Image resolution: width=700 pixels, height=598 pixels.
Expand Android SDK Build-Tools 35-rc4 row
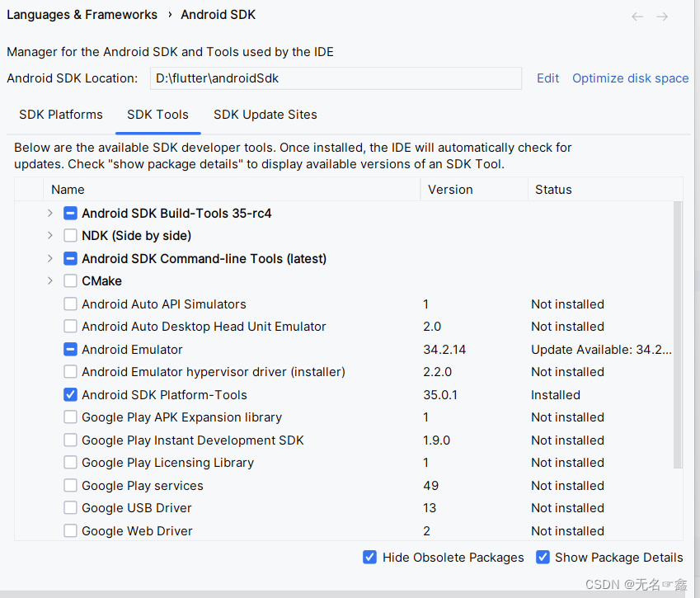point(50,214)
